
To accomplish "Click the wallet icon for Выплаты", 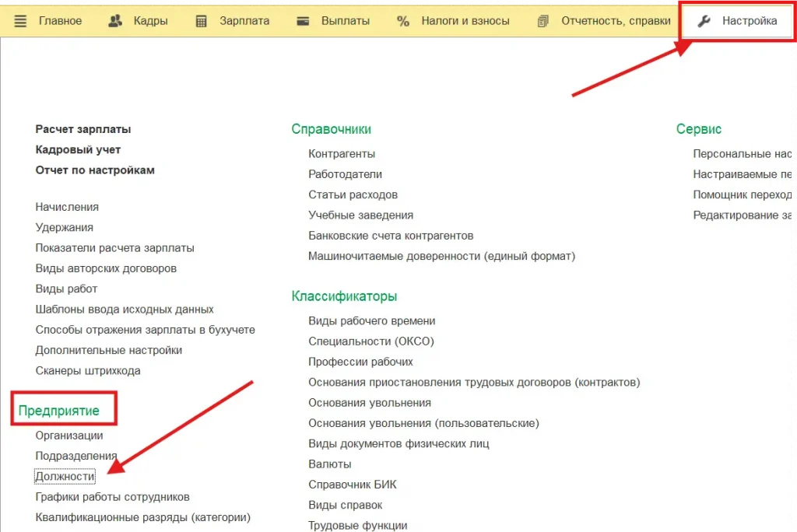I will [x=304, y=21].
